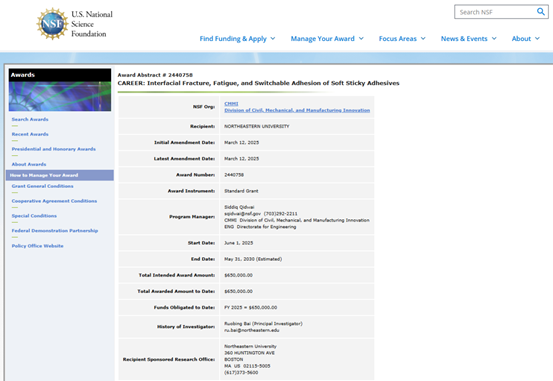Open Grant General Conditions
Image resolution: width=553 pixels, height=381 pixels.
pyautogui.click(x=42, y=186)
